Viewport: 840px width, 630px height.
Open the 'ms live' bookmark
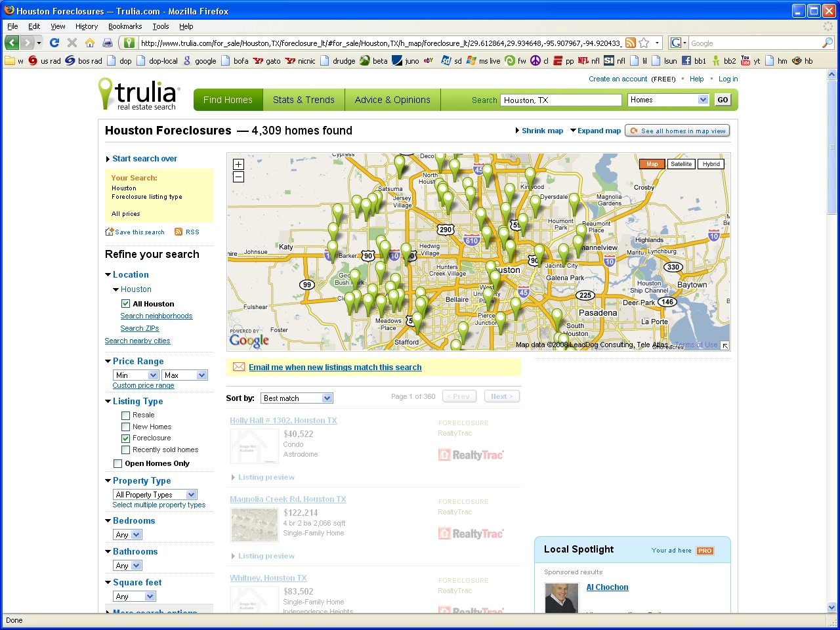click(x=484, y=60)
